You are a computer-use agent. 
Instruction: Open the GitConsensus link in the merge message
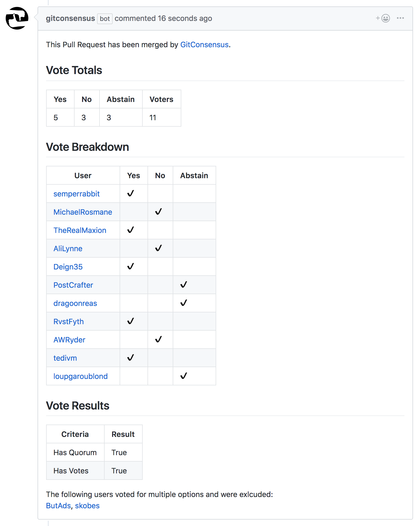[204, 45]
